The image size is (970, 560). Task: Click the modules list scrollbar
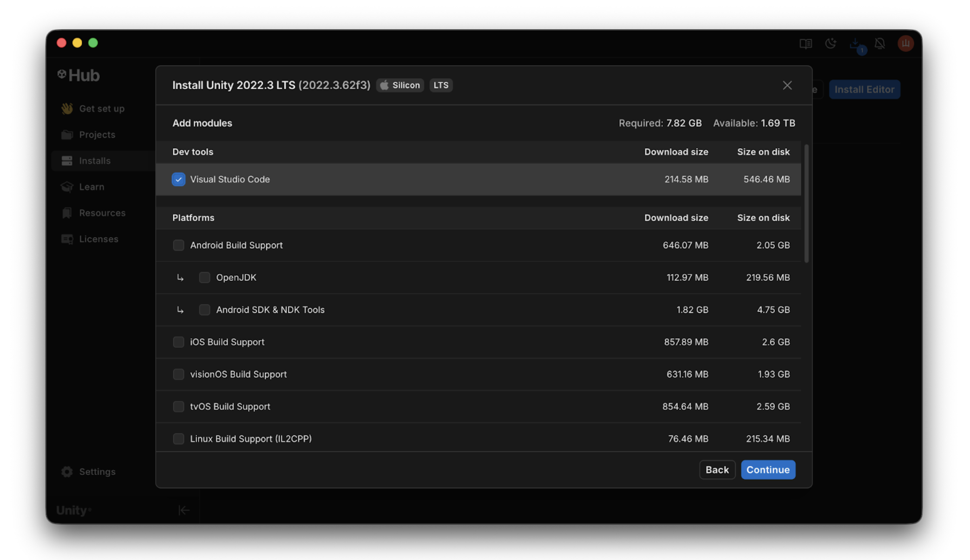[806, 204]
